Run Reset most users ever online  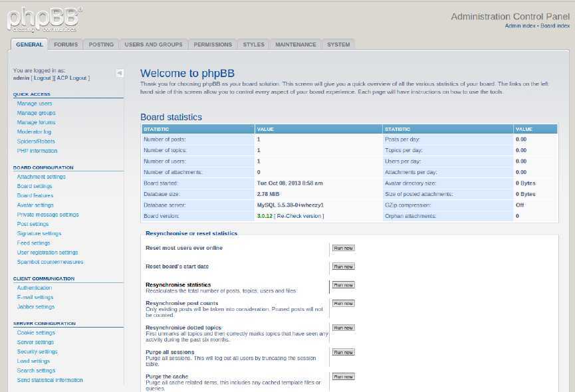[343, 247]
